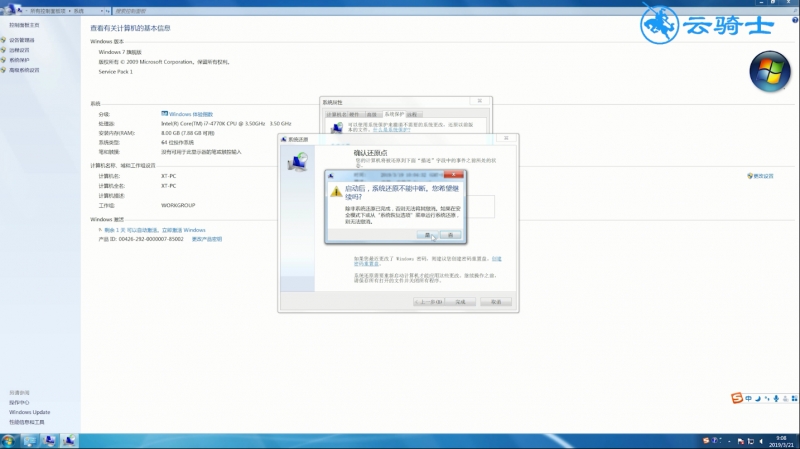Click the taskbar clock showing 9:08
This screenshot has height=449, width=800.
point(781,441)
